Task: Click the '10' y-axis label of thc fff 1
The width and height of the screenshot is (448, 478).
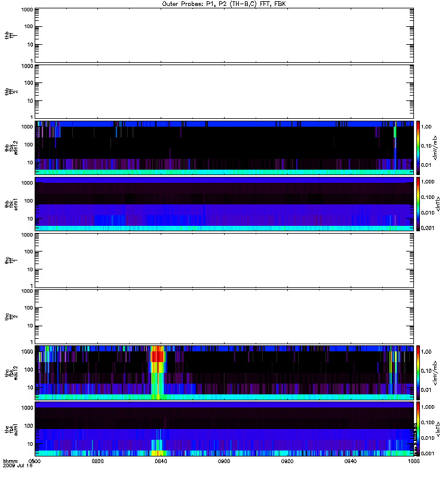Action: click(x=30, y=269)
